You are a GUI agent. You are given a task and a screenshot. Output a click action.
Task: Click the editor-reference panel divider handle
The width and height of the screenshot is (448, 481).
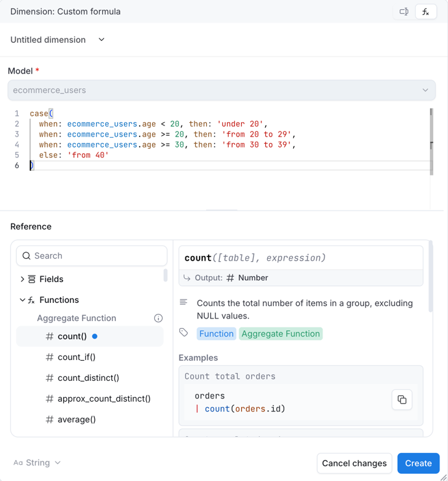click(222, 211)
